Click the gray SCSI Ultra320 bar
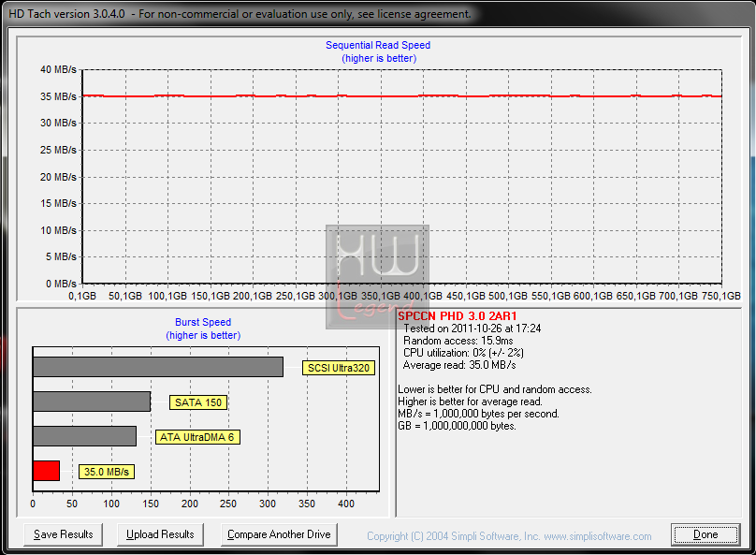Screen dimensions: 756x555 (x=158, y=367)
